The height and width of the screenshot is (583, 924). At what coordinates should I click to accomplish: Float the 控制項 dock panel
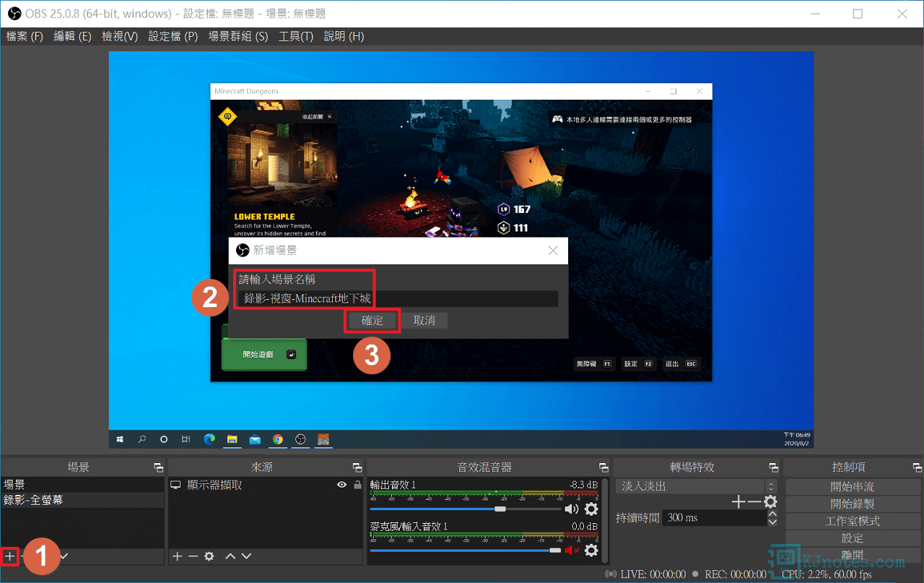coord(917,468)
